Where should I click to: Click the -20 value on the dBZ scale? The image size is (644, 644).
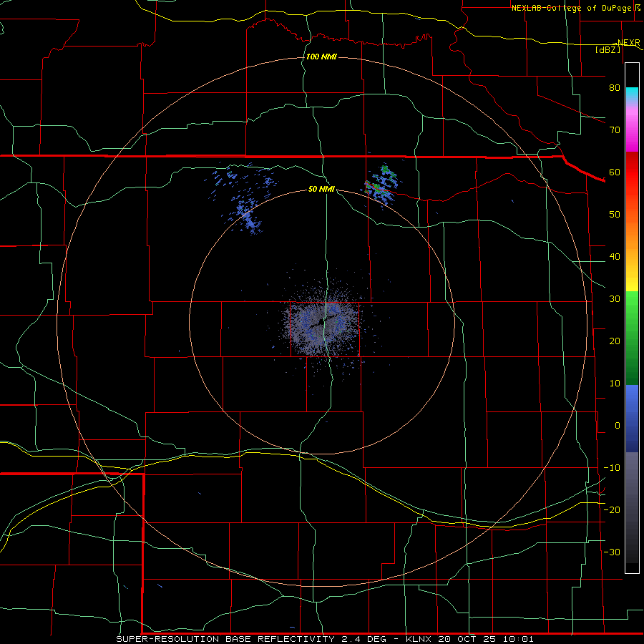point(612,509)
